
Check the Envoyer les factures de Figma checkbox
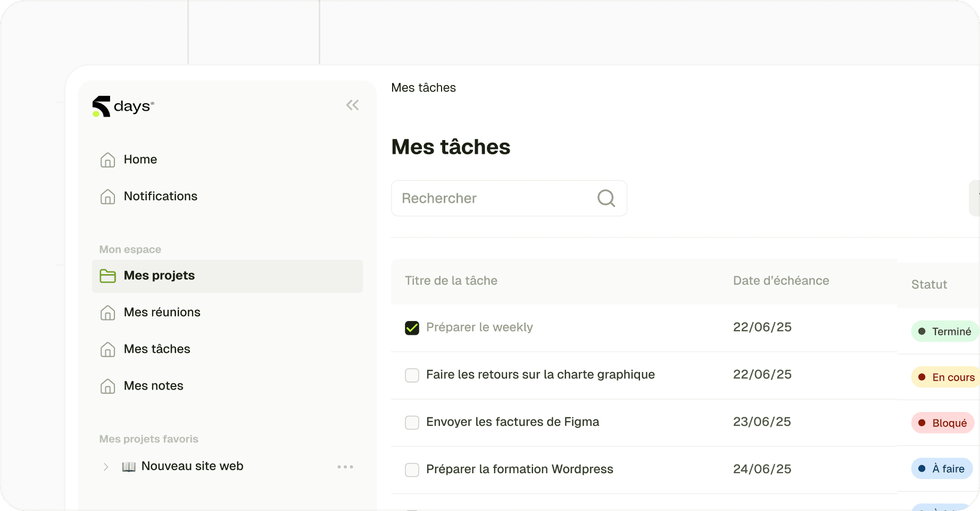pyautogui.click(x=412, y=423)
